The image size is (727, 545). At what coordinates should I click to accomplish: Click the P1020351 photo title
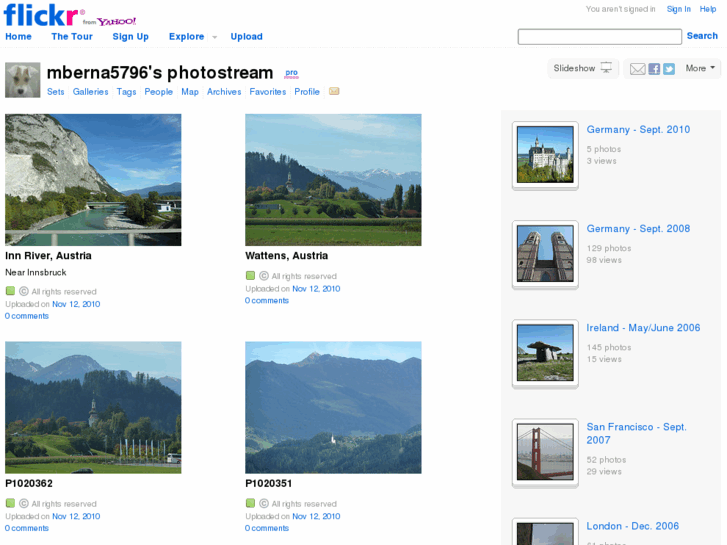[x=268, y=483]
